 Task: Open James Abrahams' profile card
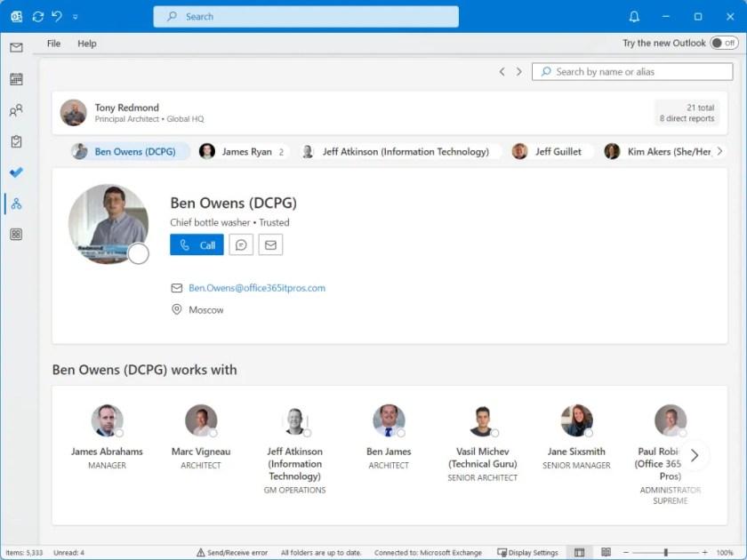(x=108, y=437)
